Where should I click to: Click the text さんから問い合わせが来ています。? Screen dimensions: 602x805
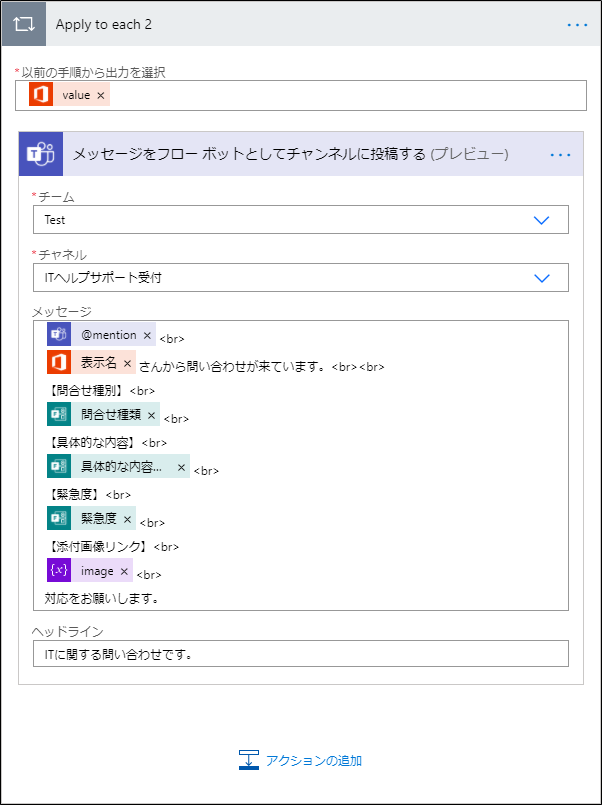(234, 367)
